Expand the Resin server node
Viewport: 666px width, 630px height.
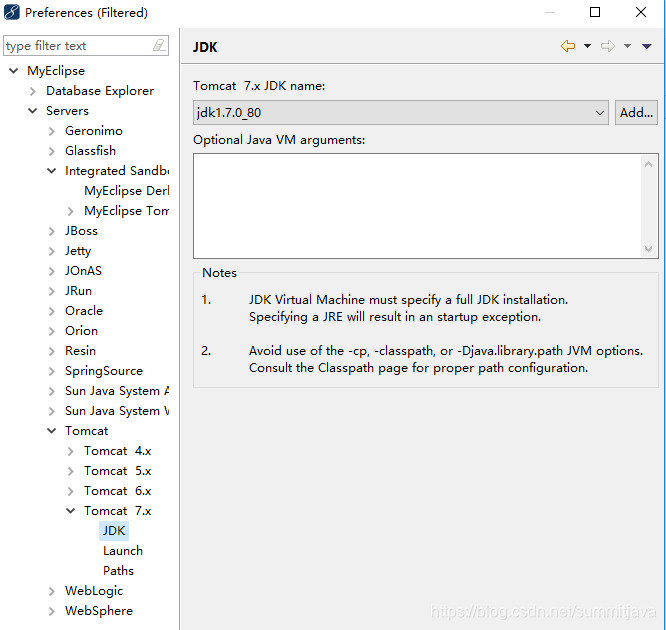pyautogui.click(x=51, y=351)
